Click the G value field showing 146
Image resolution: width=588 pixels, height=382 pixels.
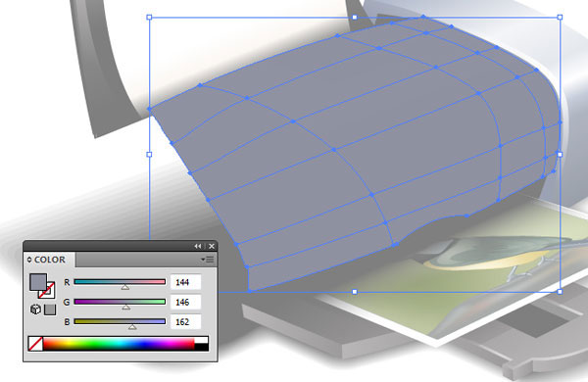185,302
